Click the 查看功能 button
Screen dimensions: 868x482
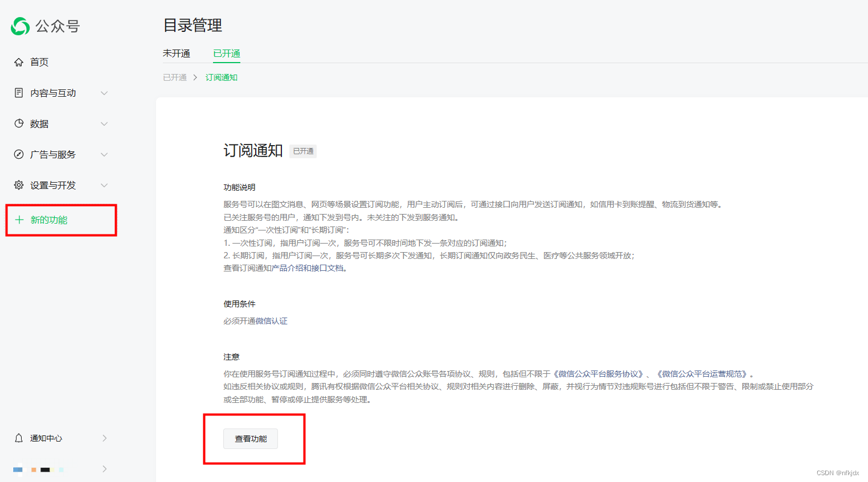click(x=250, y=438)
